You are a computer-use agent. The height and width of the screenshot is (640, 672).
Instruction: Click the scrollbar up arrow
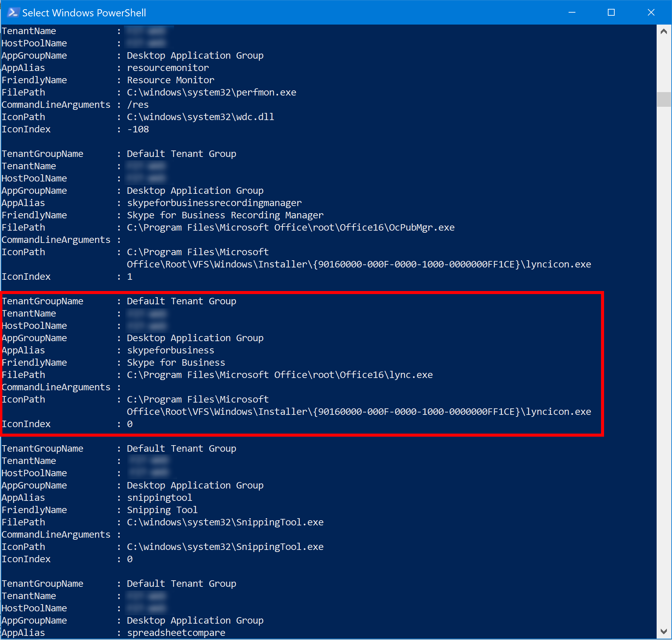coord(664,32)
